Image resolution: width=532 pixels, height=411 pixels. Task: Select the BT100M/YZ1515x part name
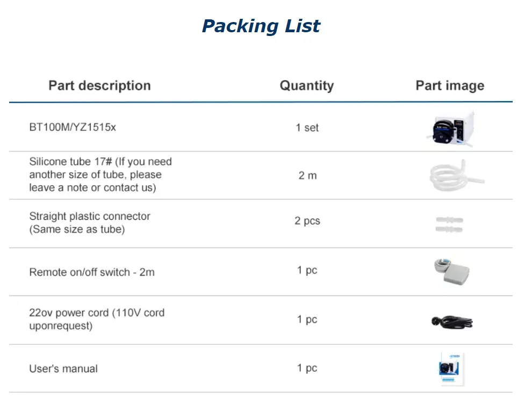coord(73,128)
